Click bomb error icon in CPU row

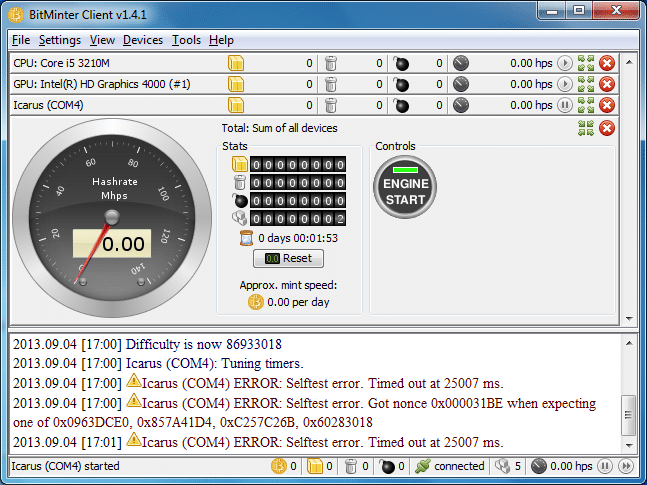click(x=401, y=63)
